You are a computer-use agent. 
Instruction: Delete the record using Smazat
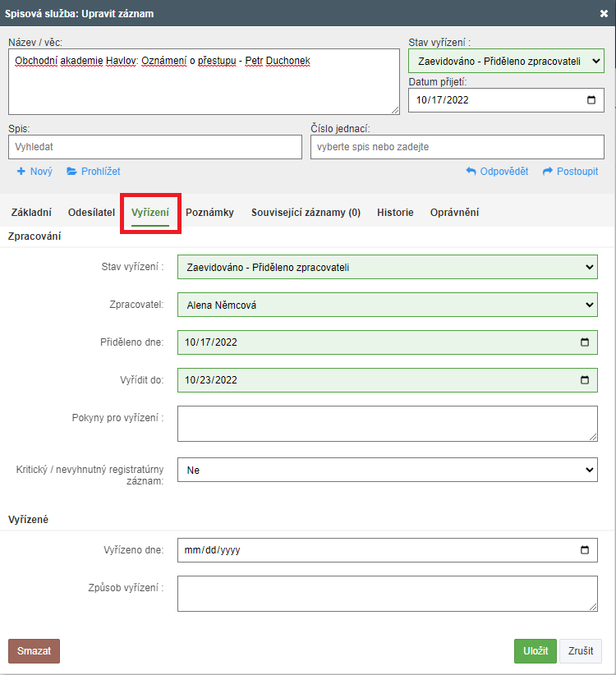[34, 651]
